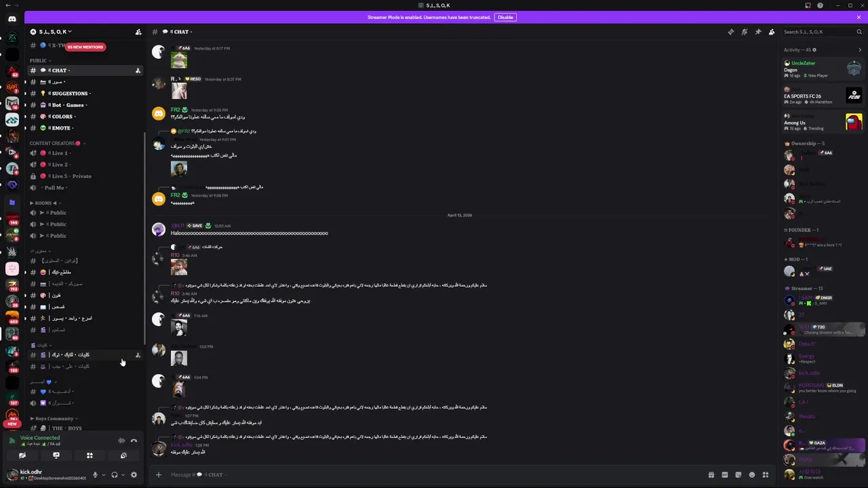This screenshot has height=488, width=868.
Task: Open the GIF picker
Action: coord(724,474)
